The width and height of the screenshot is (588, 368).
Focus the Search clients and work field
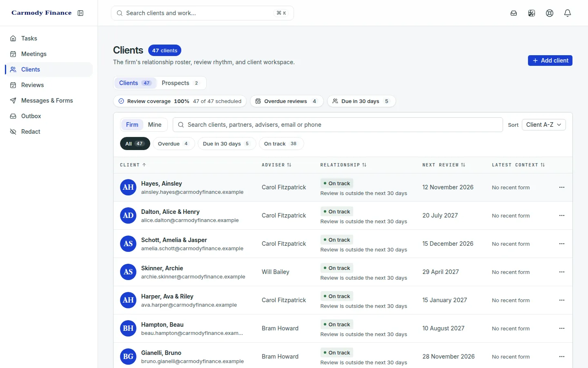click(x=203, y=13)
